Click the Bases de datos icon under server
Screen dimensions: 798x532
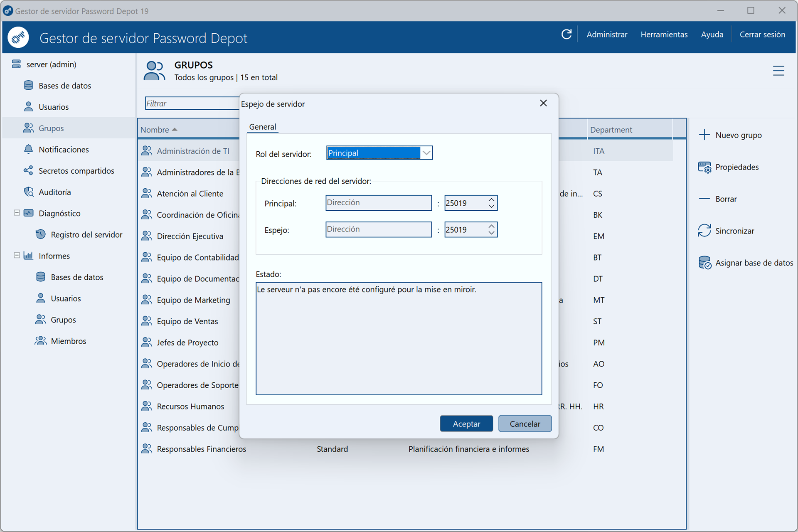[29, 85]
